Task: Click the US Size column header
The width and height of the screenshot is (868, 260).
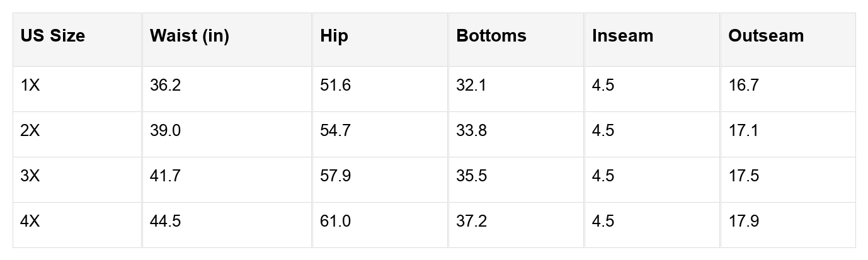Action: click(x=52, y=36)
